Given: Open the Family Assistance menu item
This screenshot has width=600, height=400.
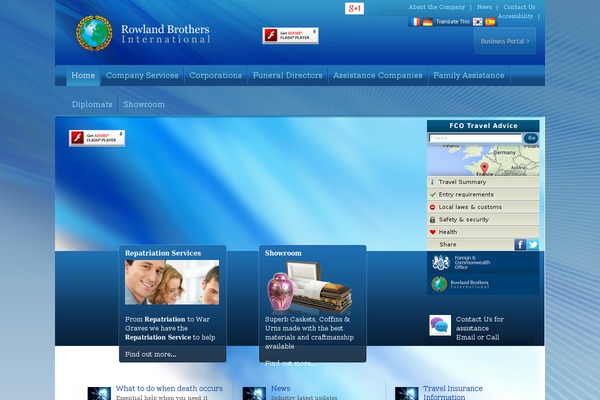Looking at the screenshot, I should [x=469, y=75].
